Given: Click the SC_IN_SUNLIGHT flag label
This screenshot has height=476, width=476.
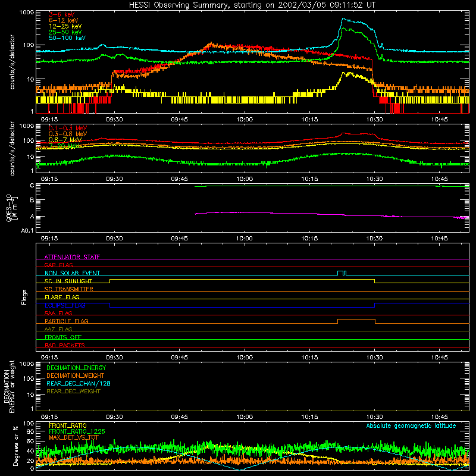Looking at the screenshot, I should 68,281.
